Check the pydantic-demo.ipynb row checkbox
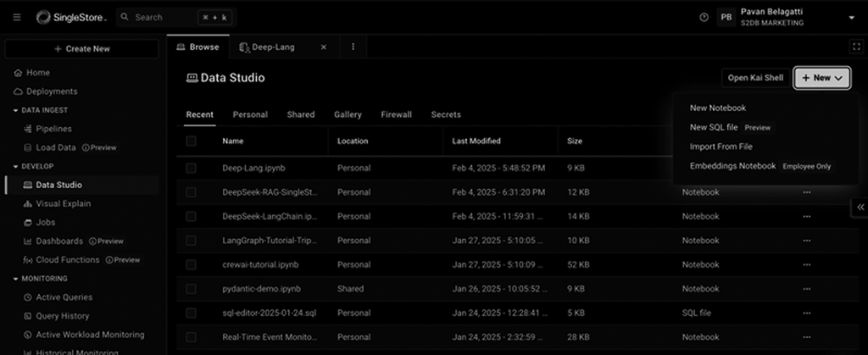868x355 pixels. [x=191, y=289]
